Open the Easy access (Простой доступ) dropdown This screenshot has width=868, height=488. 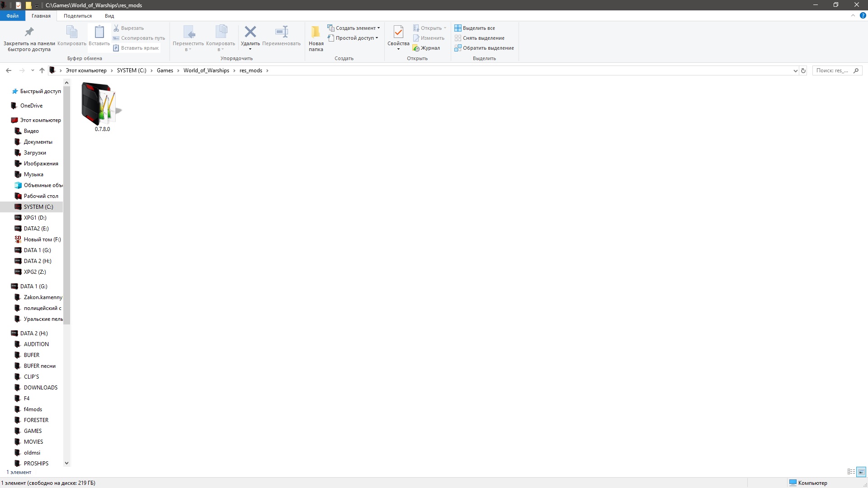tap(353, 38)
